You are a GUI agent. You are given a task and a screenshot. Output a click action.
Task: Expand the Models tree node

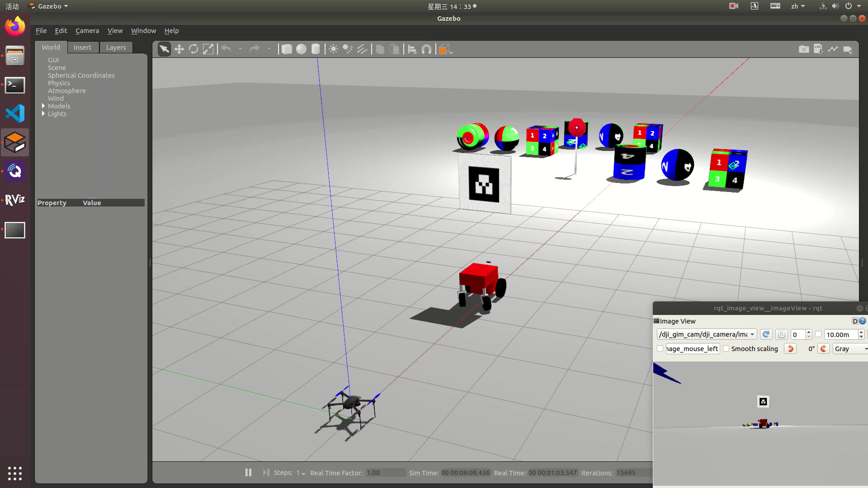43,106
